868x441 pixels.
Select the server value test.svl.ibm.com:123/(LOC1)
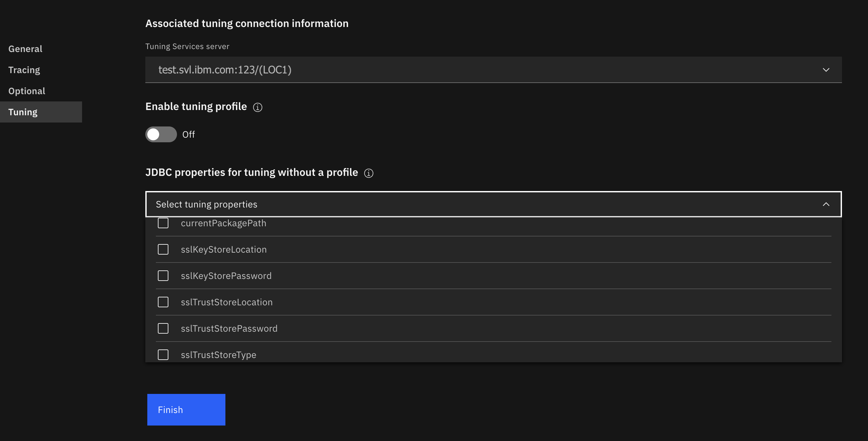(x=225, y=70)
